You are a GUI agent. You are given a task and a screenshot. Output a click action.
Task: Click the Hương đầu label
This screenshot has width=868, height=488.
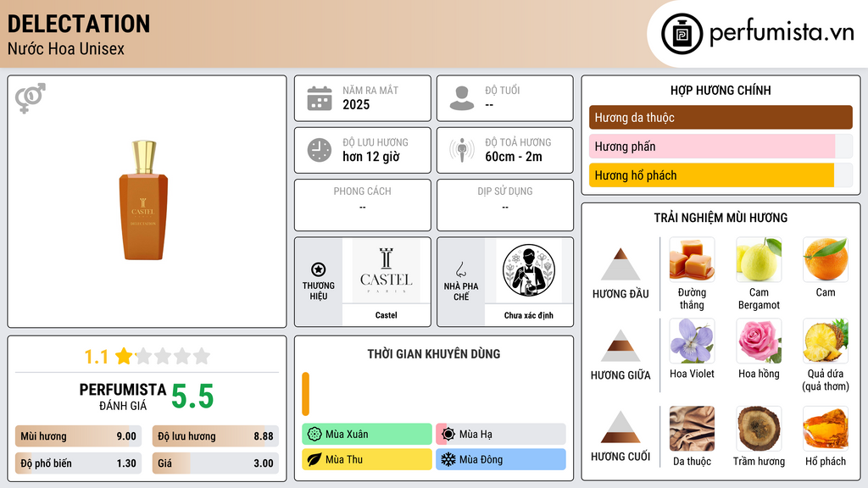620,294
